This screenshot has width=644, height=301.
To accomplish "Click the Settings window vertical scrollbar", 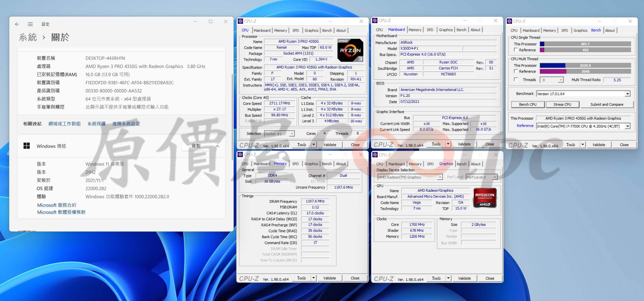I will [x=232, y=117].
